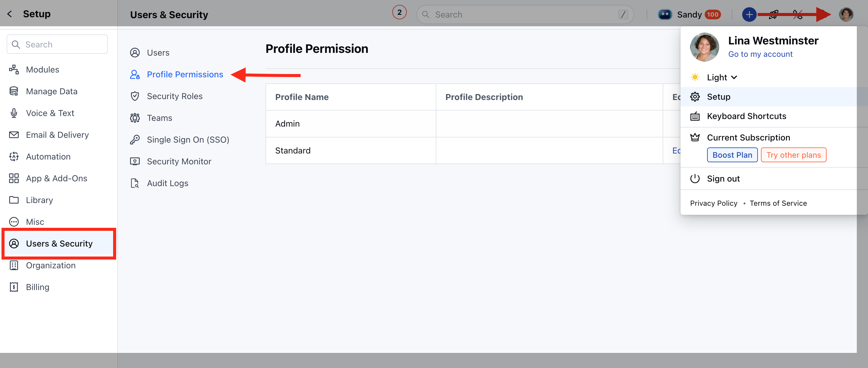Expand the Light theme dropdown
The width and height of the screenshot is (868, 368).
click(721, 77)
